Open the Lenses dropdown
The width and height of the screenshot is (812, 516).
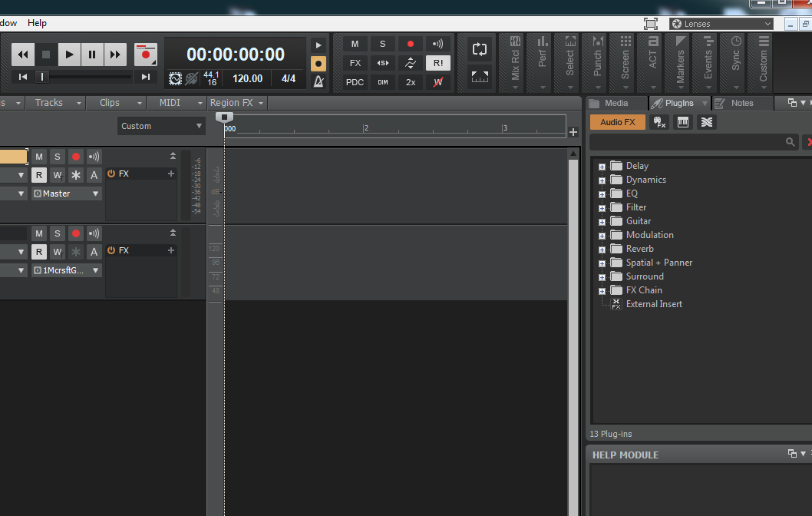click(x=721, y=24)
